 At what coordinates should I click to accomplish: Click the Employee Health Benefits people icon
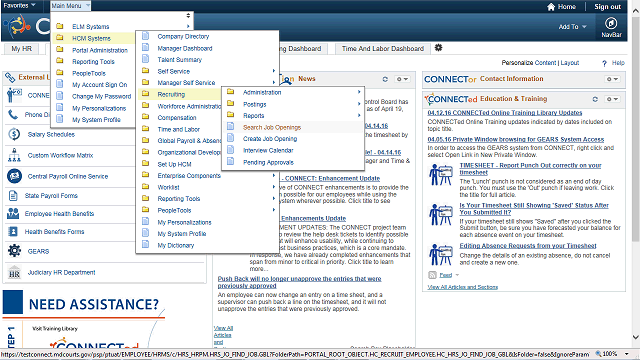coord(13,213)
